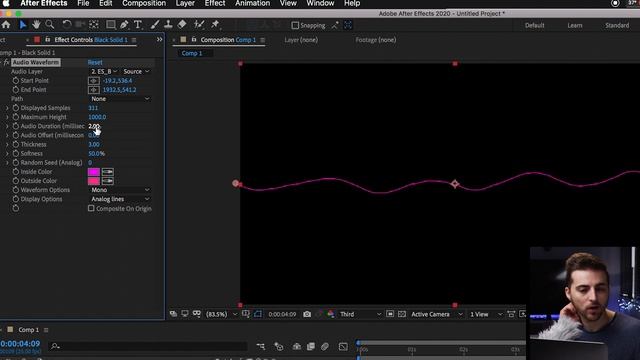
Task: Select the Rectangle shape tool
Action: point(111,25)
